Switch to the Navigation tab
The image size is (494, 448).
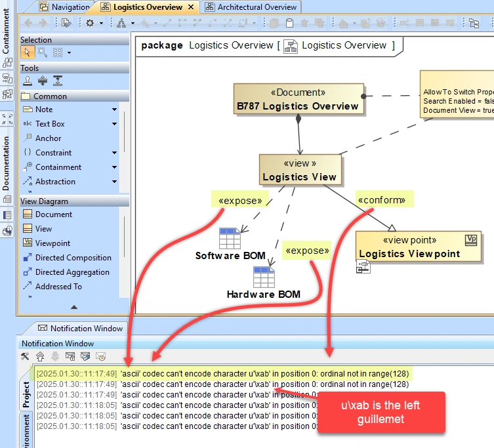[x=65, y=7]
